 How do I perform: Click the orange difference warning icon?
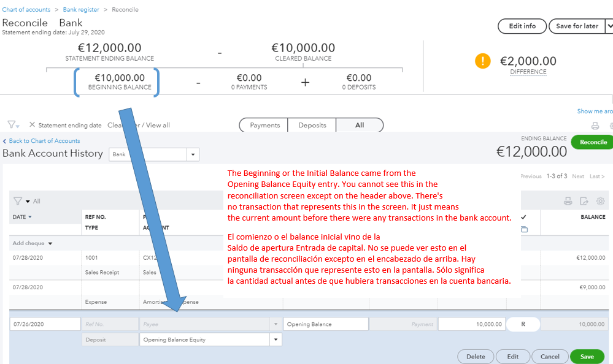point(483,61)
